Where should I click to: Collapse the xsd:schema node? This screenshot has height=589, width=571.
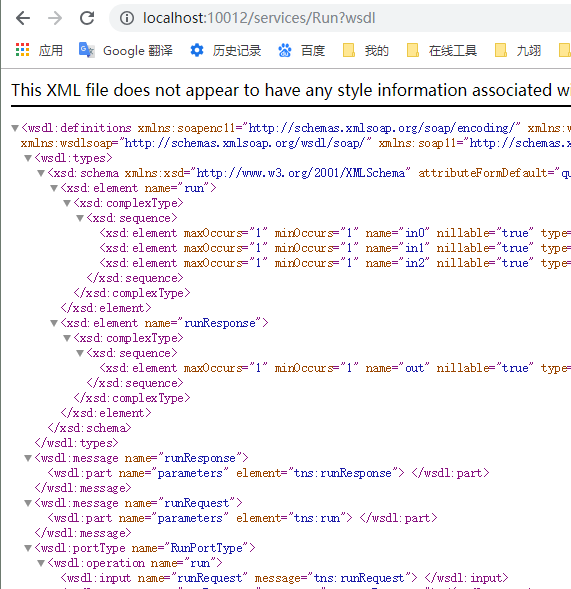click(x=41, y=174)
